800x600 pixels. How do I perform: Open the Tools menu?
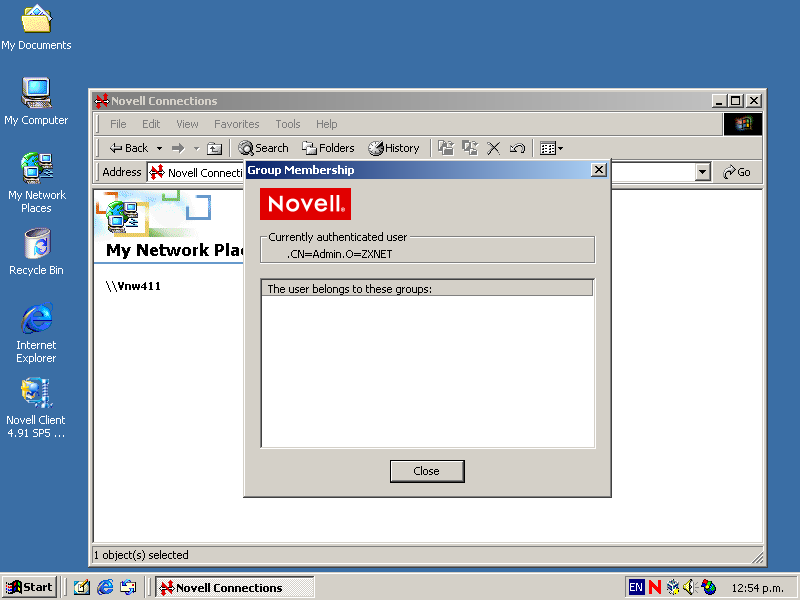pos(288,124)
